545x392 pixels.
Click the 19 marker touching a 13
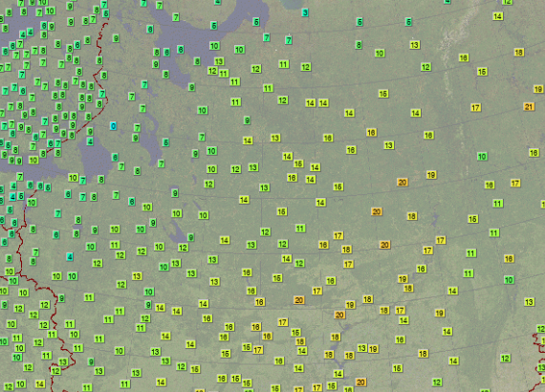[373, 349]
